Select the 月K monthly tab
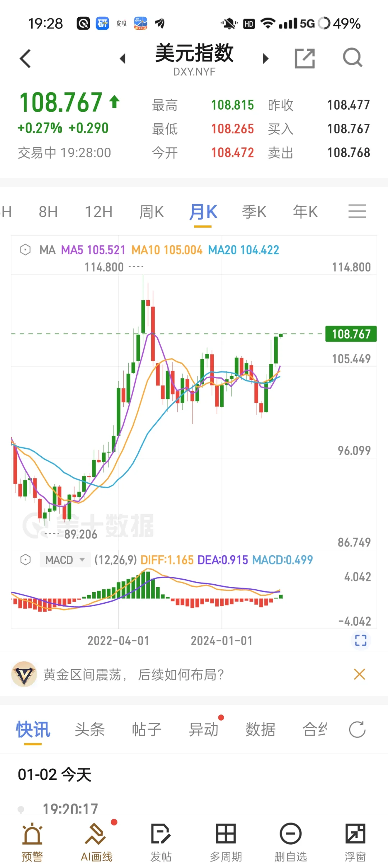 click(x=203, y=212)
